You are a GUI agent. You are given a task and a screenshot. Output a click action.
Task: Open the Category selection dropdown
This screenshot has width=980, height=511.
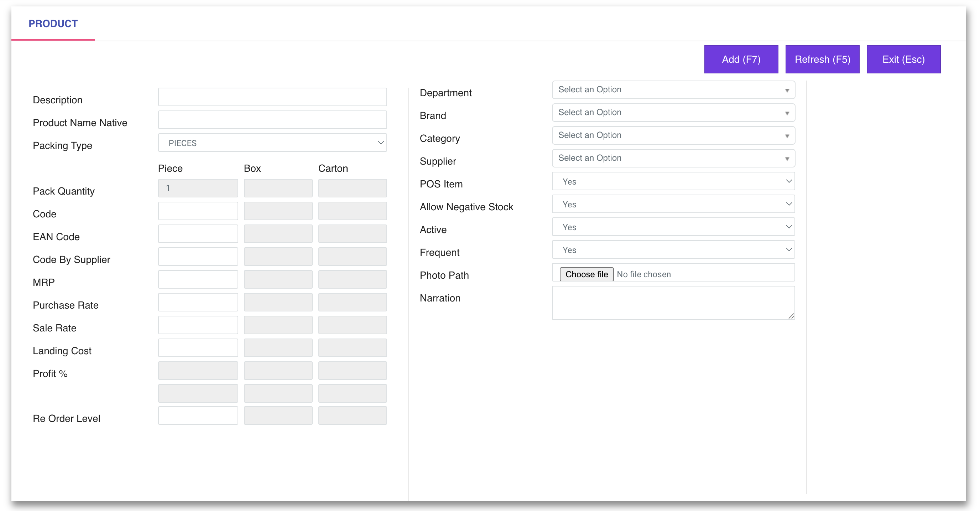[673, 135]
